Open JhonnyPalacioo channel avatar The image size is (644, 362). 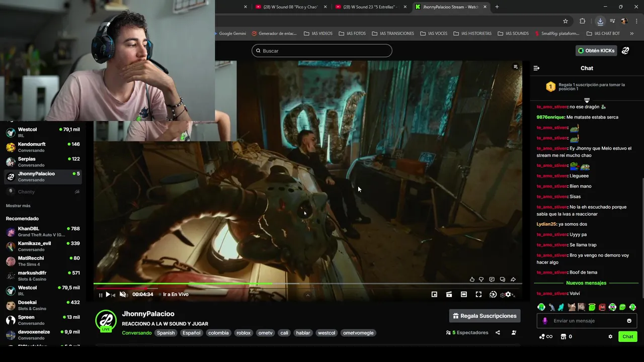tap(106, 321)
